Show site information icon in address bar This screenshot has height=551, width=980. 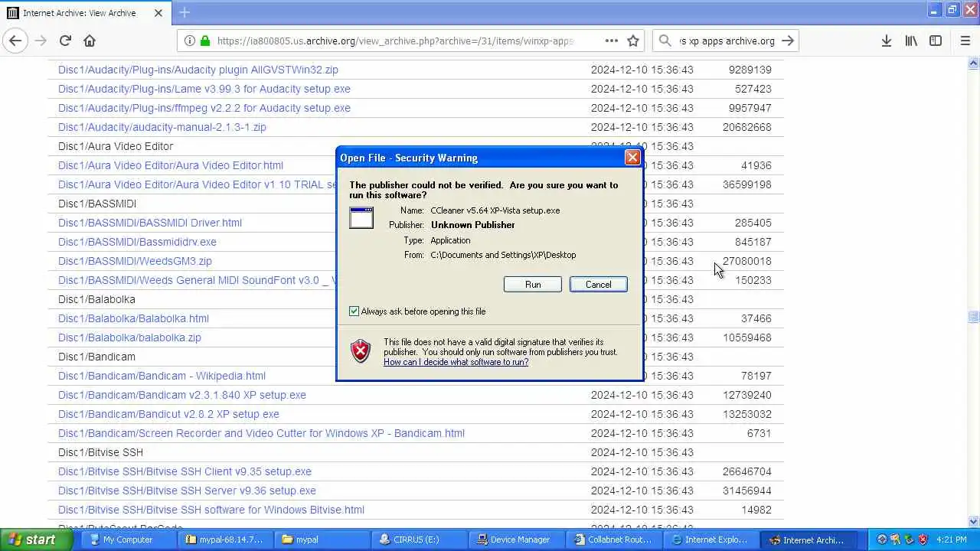189,41
